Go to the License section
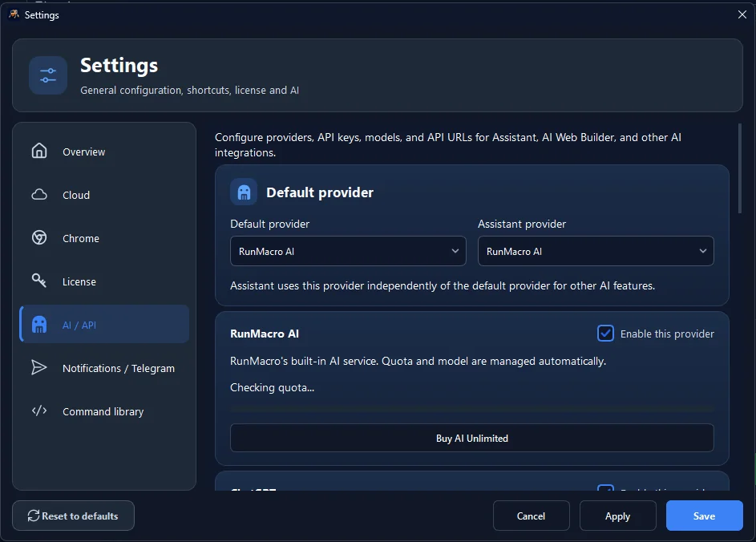 (104, 281)
